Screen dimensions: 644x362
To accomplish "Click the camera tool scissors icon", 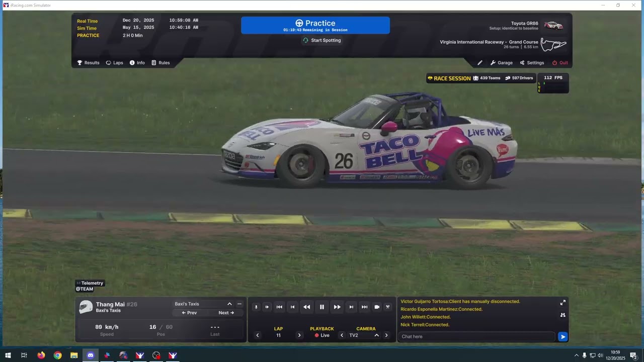I will [388, 307].
